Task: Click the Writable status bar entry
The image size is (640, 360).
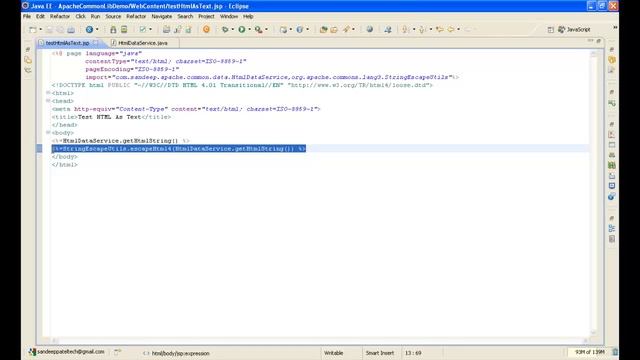Action: 333,353
